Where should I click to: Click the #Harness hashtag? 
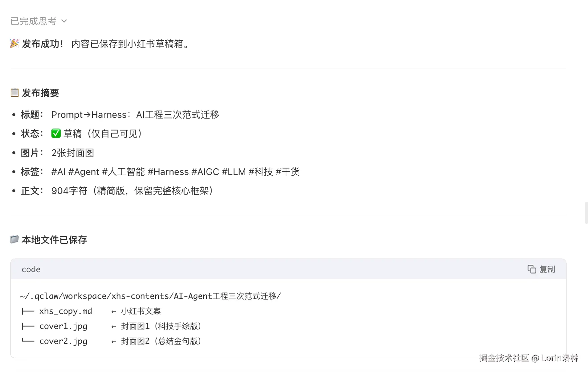[x=168, y=172]
